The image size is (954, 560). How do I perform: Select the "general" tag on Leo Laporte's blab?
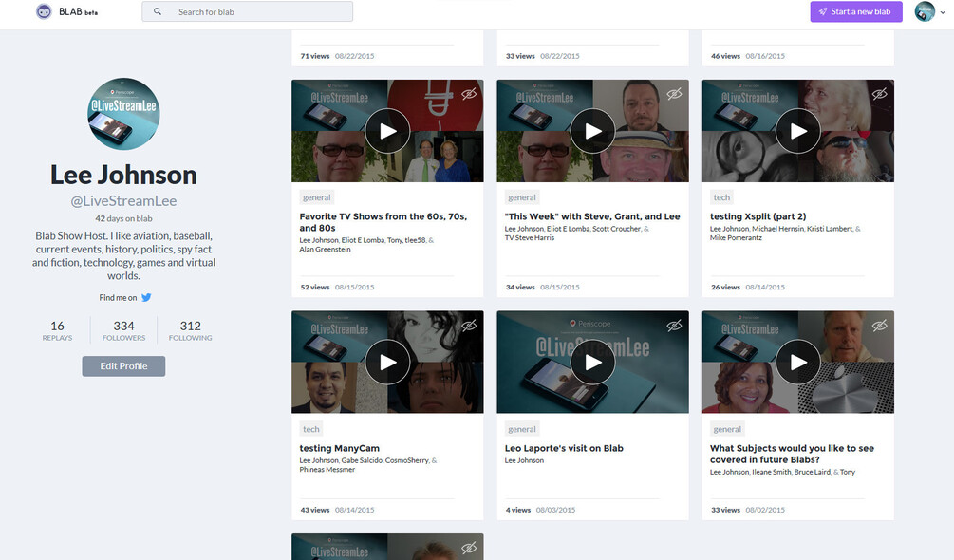coord(522,428)
